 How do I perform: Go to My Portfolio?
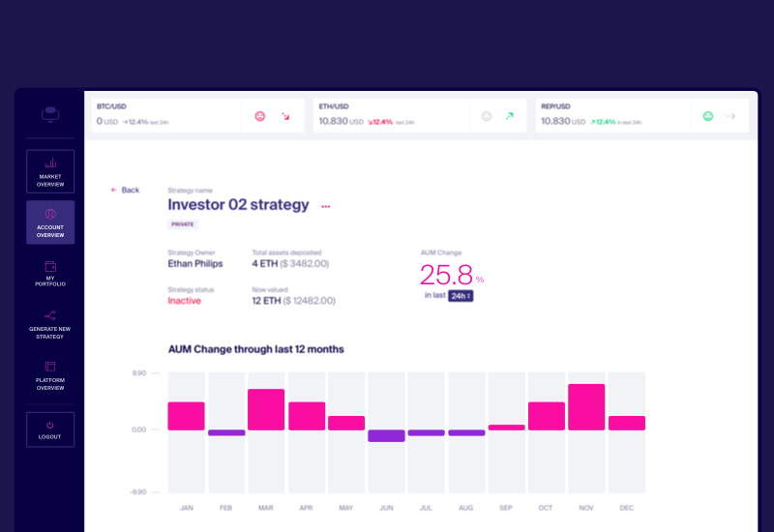coord(50,274)
